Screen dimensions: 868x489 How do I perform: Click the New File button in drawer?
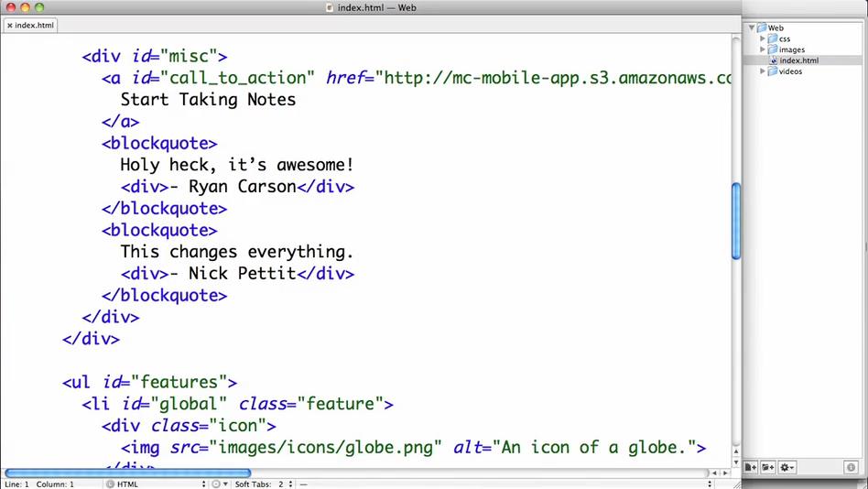pyautogui.click(x=751, y=467)
